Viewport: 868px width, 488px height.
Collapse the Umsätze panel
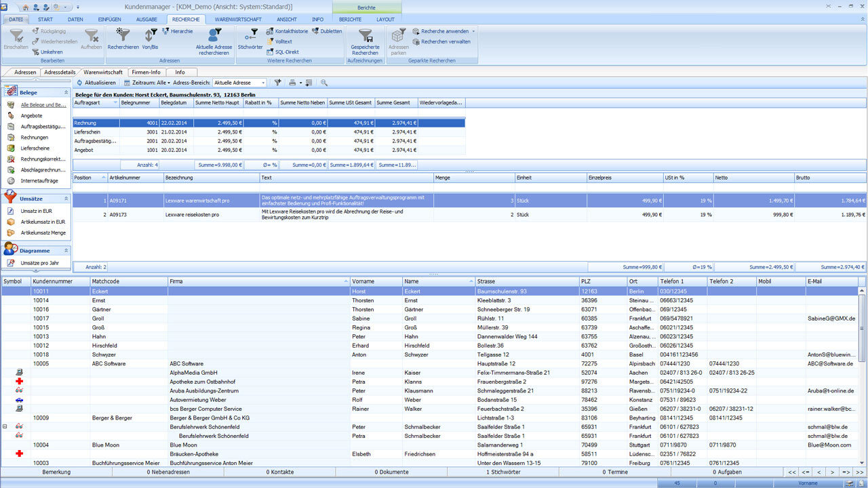coord(67,200)
